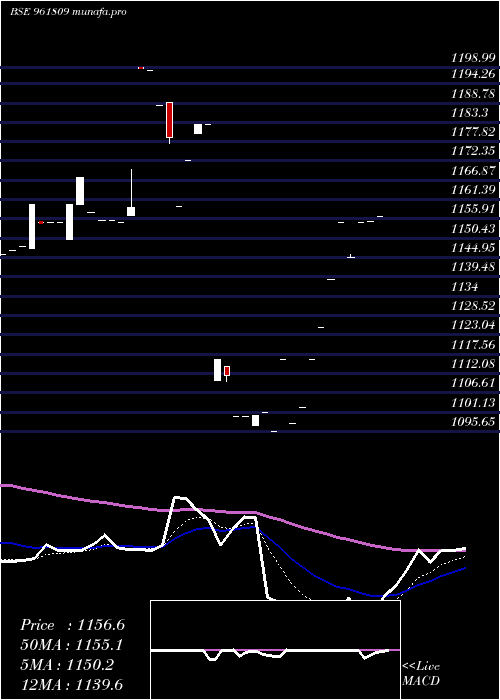Select the 1194.26 price label

click(x=473, y=74)
